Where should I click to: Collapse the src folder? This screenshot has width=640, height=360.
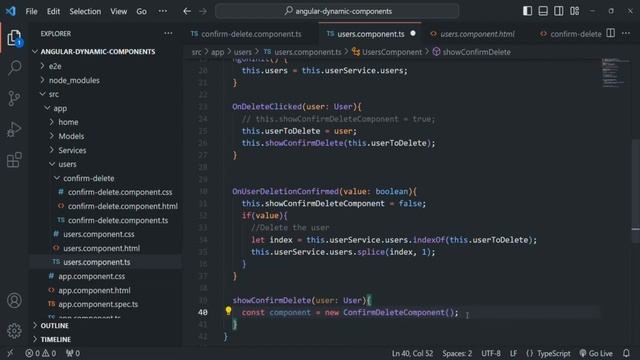click(x=53, y=94)
